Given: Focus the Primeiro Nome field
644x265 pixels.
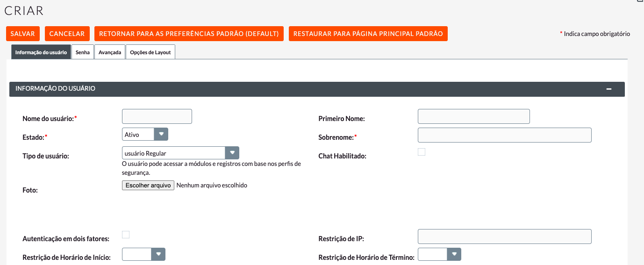Looking at the screenshot, I should [x=474, y=116].
